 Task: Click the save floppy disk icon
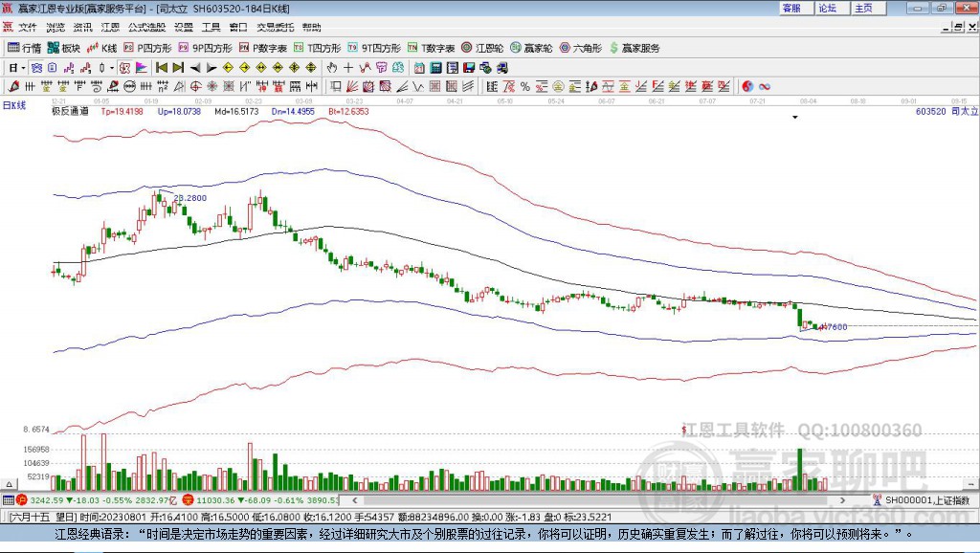[469, 68]
